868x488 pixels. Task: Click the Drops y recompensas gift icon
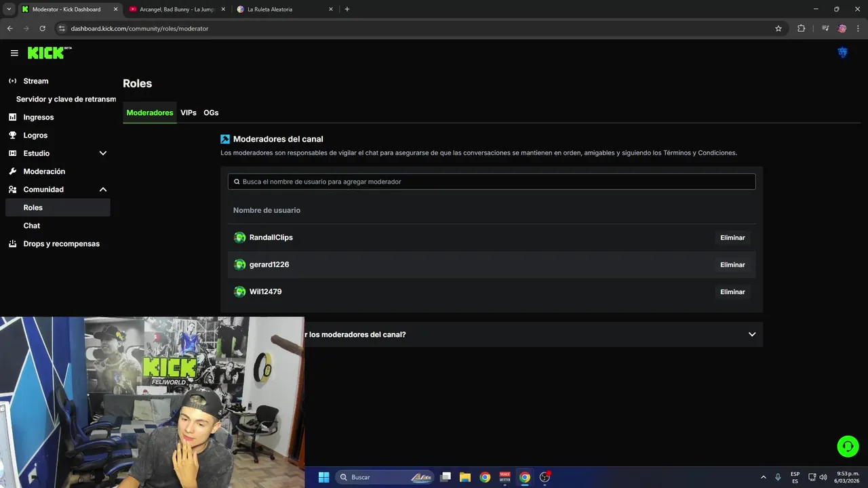(x=12, y=244)
